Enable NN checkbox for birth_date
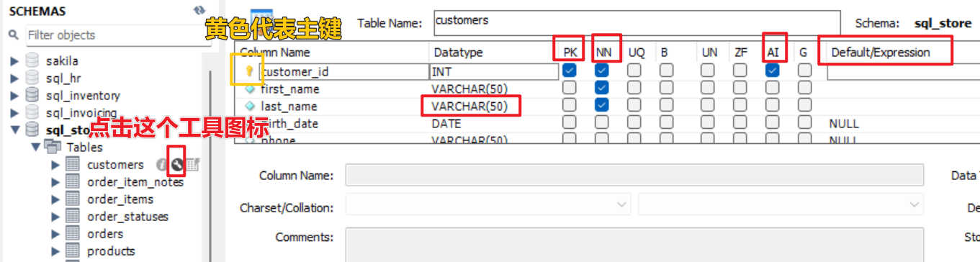 (x=602, y=122)
